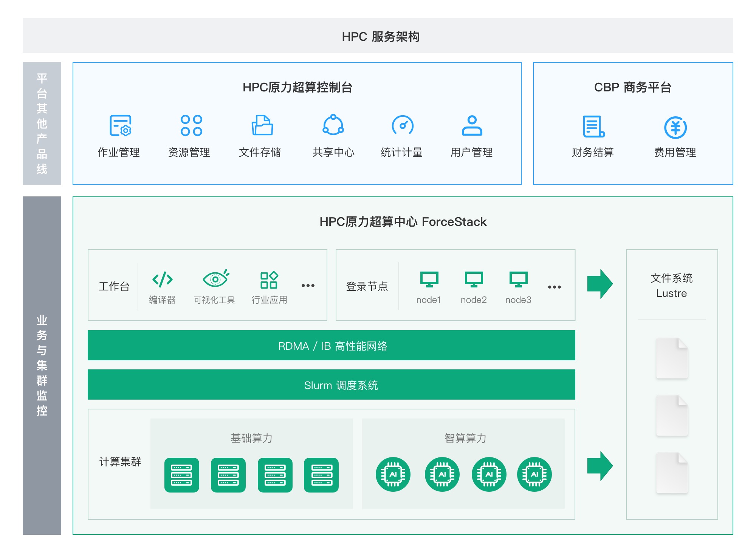Click the node3 text label
Screen dimensions: 756x559
pyautogui.click(x=518, y=300)
